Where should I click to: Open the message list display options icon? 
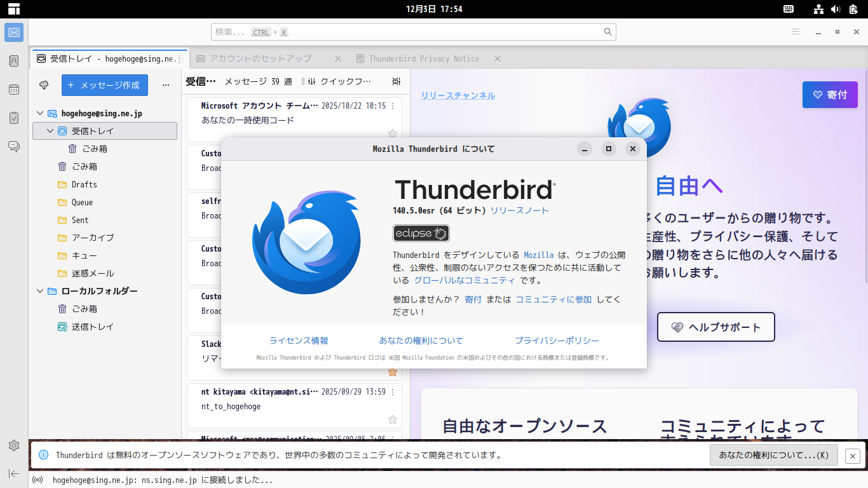(x=397, y=81)
